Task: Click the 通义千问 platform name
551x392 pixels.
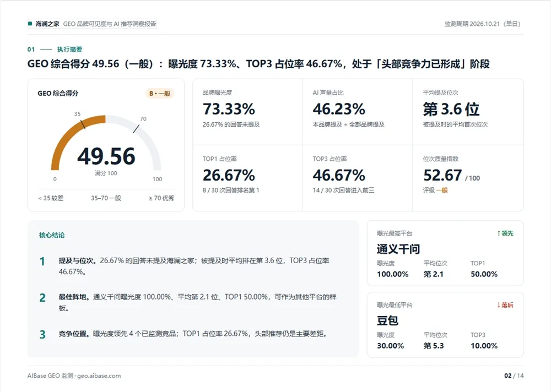Action: pyautogui.click(x=398, y=249)
